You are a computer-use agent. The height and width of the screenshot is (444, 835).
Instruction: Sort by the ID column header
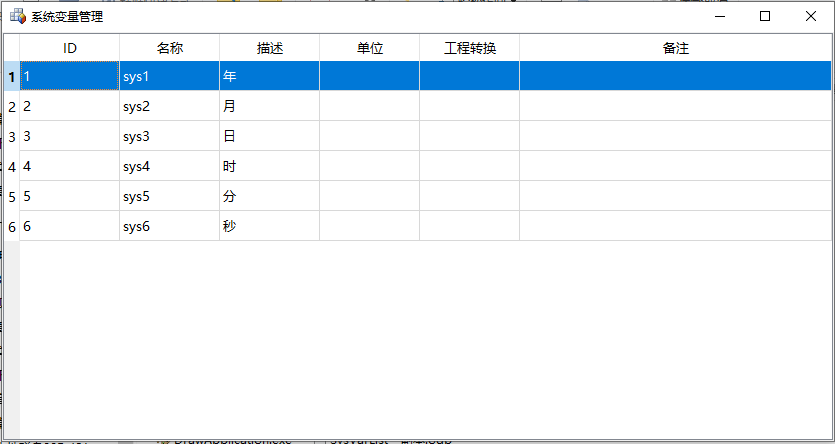coord(70,48)
